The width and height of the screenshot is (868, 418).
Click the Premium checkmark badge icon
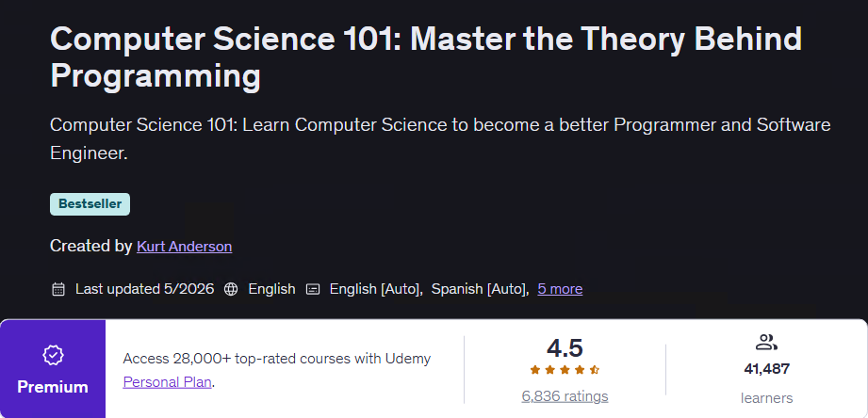[53, 355]
